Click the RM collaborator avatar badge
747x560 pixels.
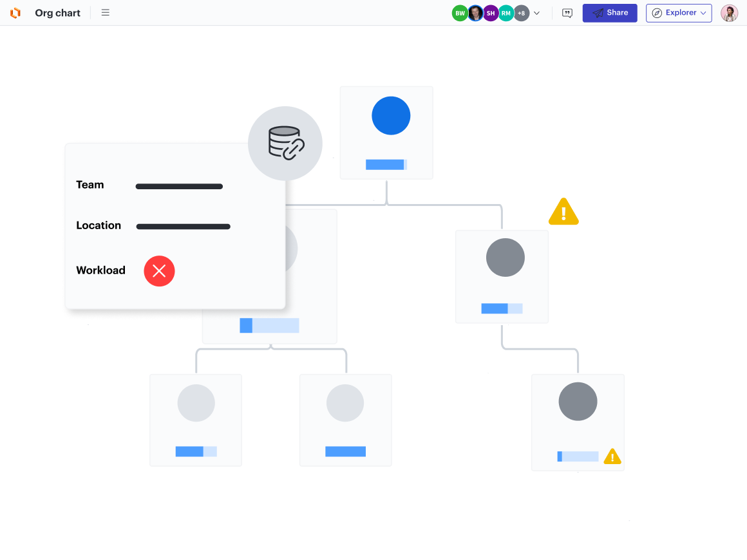click(506, 13)
